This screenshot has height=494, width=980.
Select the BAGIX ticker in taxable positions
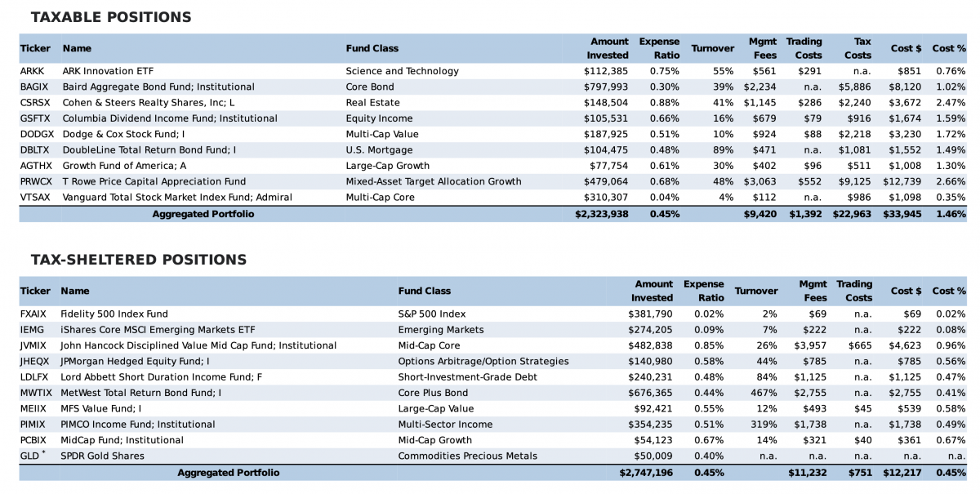click(34, 87)
